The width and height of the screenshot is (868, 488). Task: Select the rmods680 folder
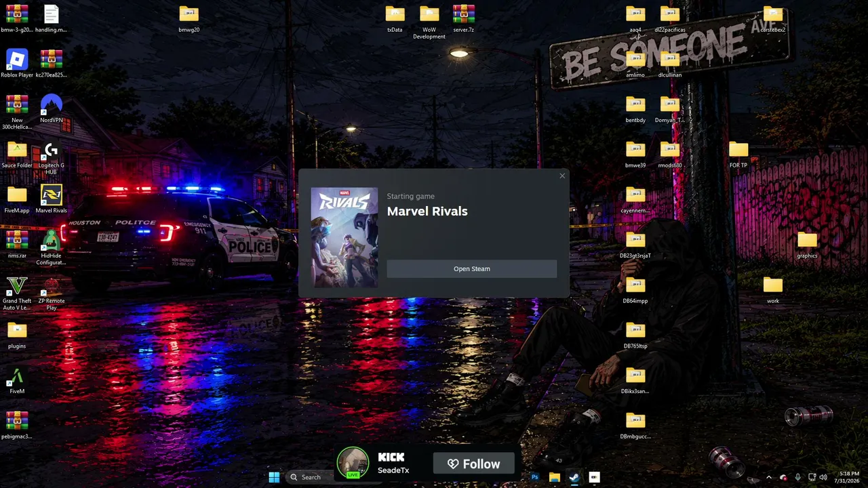(x=670, y=154)
